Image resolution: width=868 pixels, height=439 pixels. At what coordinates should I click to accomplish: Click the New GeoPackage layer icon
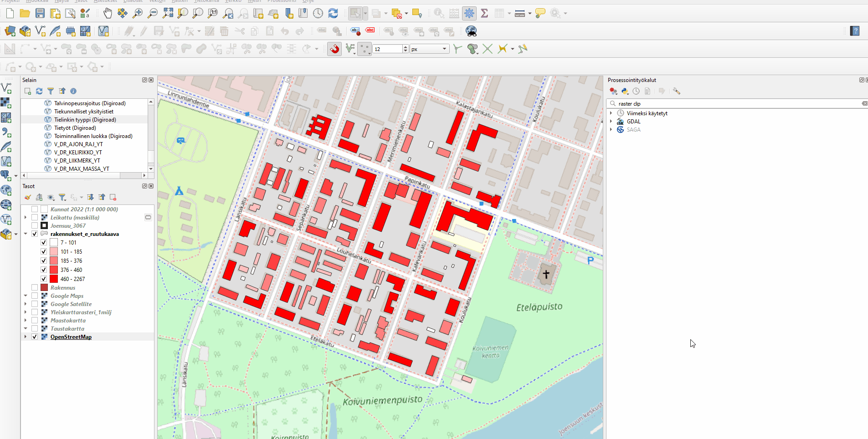coord(25,31)
